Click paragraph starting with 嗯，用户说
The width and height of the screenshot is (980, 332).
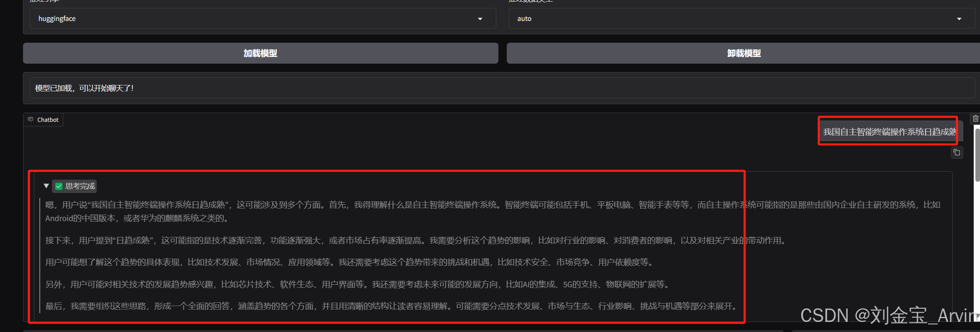(493, 211)
